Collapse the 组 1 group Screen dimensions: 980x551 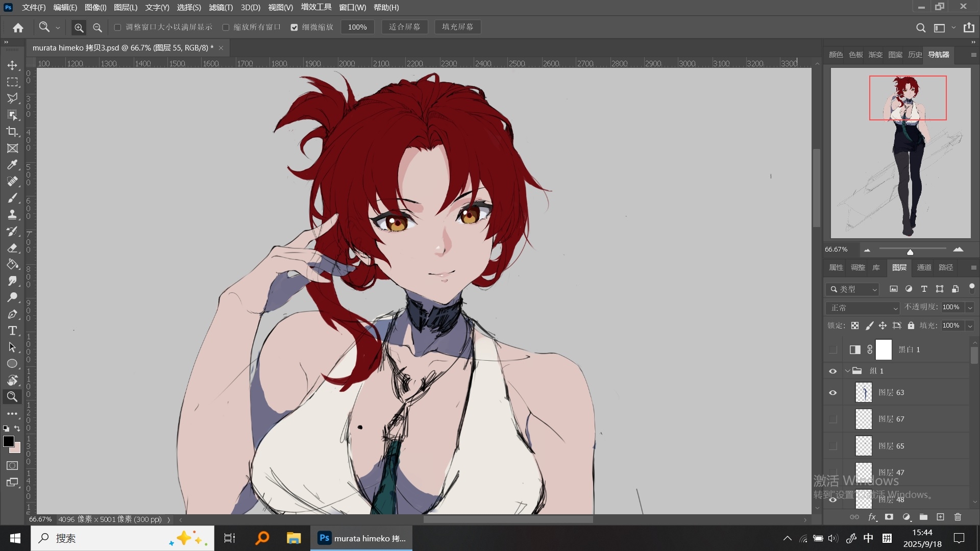[x=848, y=371]
